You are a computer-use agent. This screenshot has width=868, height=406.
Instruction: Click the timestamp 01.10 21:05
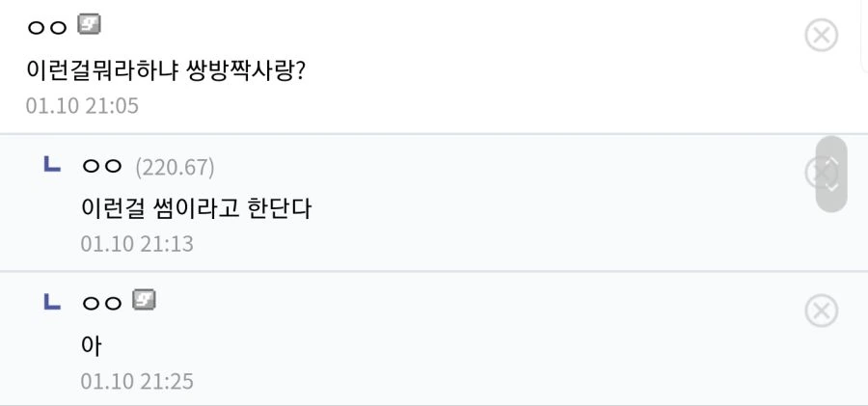[x=82, y=106]
